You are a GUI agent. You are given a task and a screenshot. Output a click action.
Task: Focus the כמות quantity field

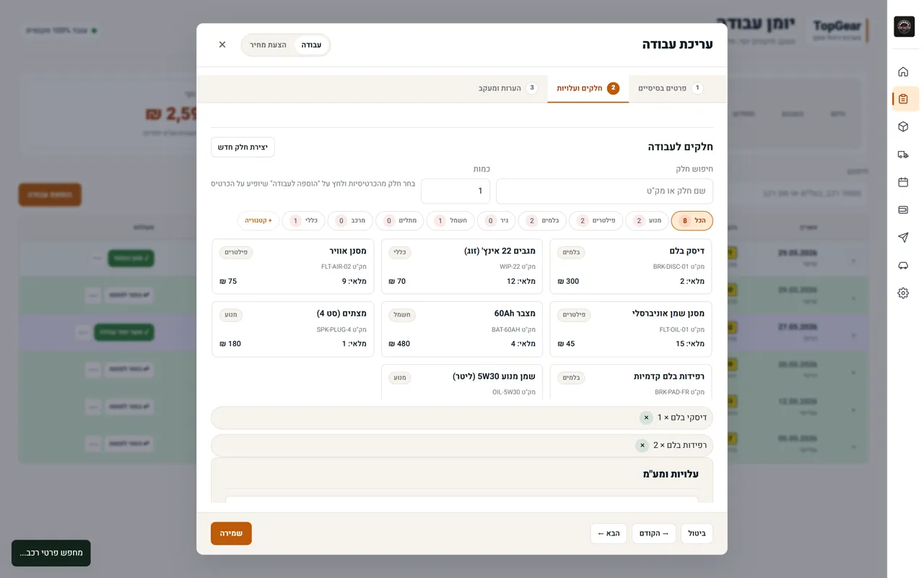click(456, 191)
